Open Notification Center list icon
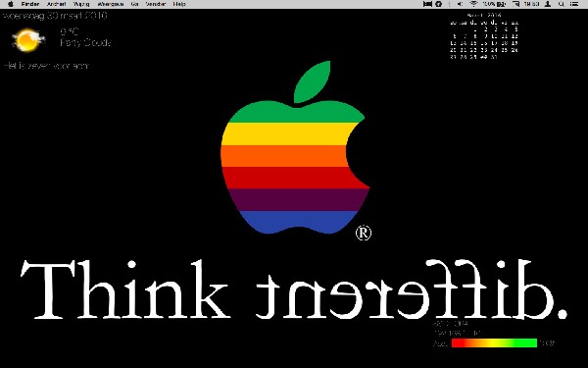 click(574, 4)
